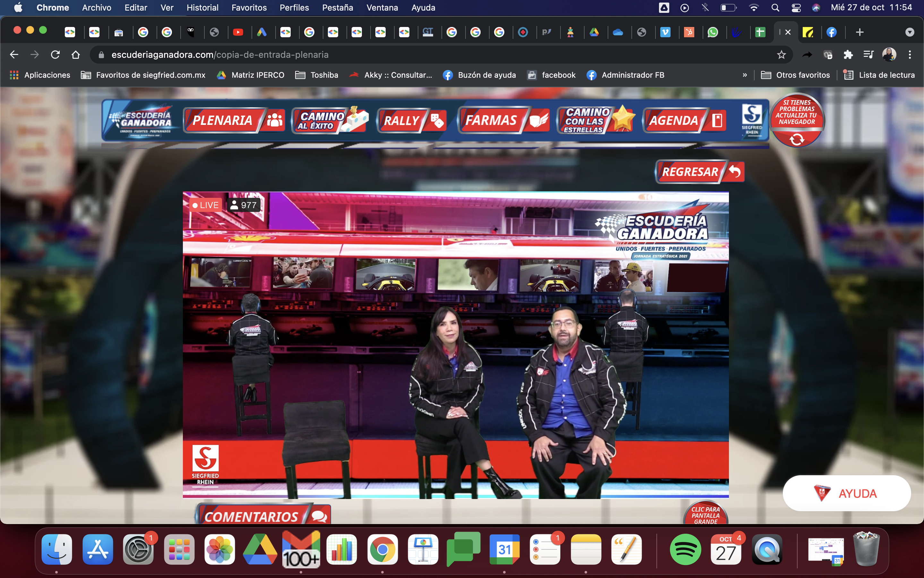The image size is (924, 578).
Task: Open the AYUDA help chat button
Action: [x=846, y=493]
